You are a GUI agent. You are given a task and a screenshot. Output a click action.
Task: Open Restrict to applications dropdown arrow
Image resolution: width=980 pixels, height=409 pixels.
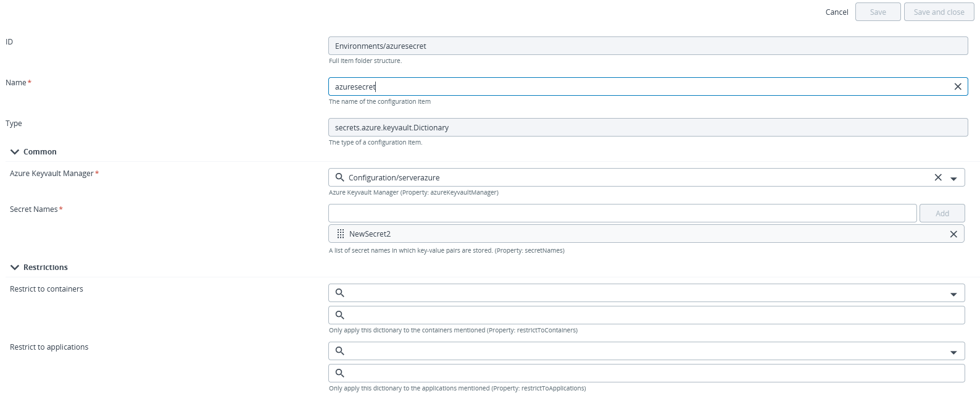[953, 352]
